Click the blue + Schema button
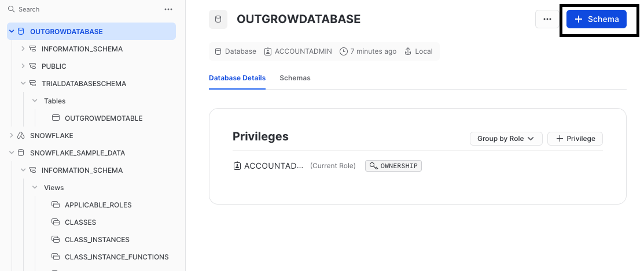Screen dimensions: 644x271 597,19
